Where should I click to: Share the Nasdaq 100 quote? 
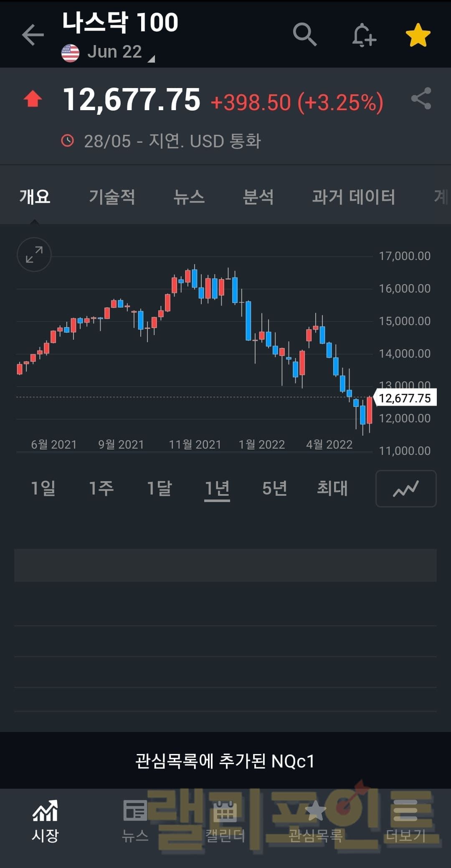click(x=421, y=98)
